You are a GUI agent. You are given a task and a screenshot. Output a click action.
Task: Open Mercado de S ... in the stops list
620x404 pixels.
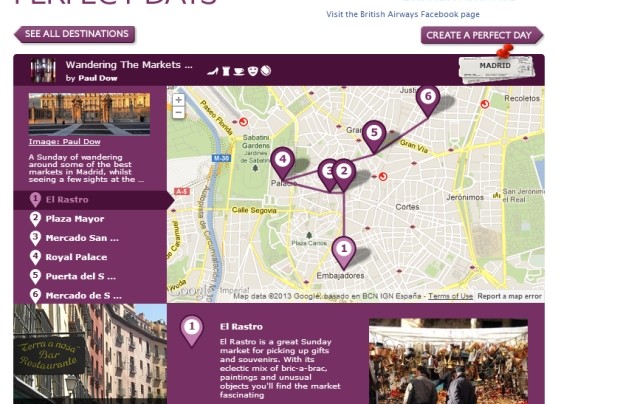coord(90,295)
